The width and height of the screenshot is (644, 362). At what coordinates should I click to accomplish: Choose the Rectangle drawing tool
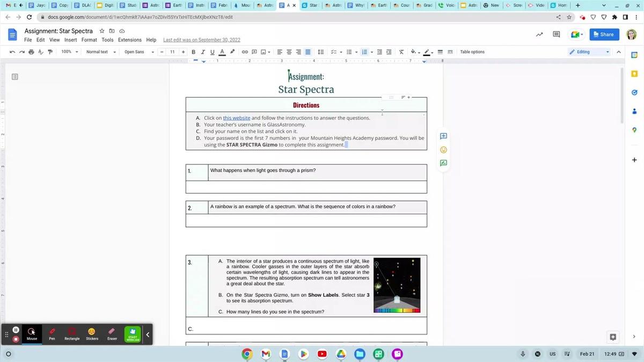coord(72,334)
